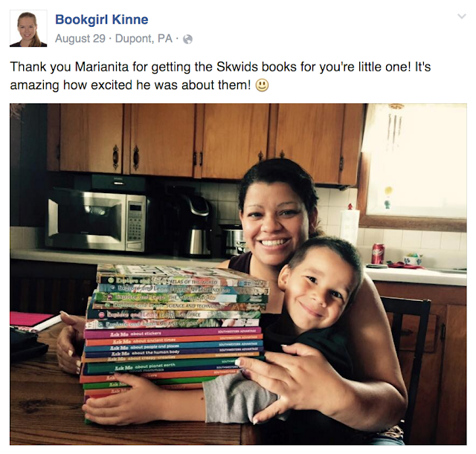The width and height of the screenshot is (476, 454).
Task: Click the 'Ask Me about stickers' book spine
Action: pos(173,333)
